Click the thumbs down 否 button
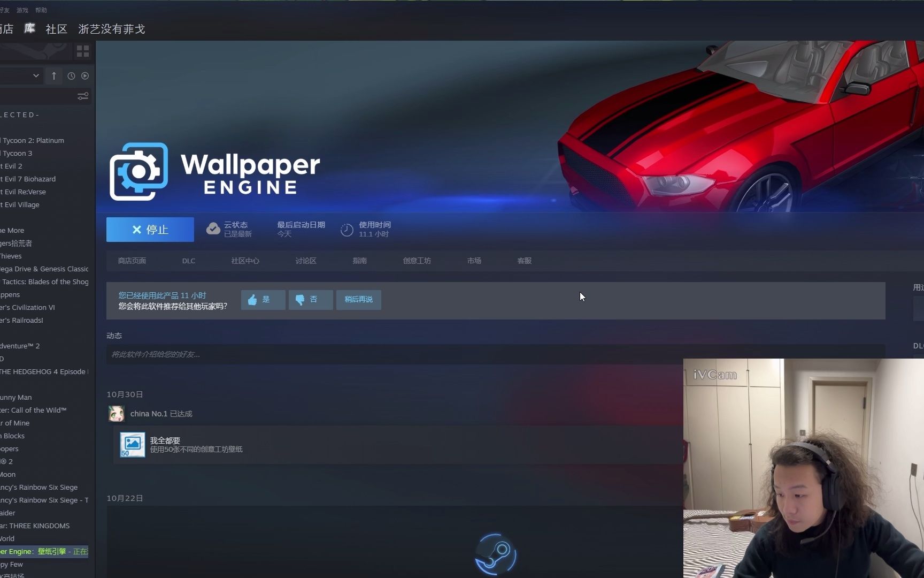924x578 pixels. click(x=311, y=300)
